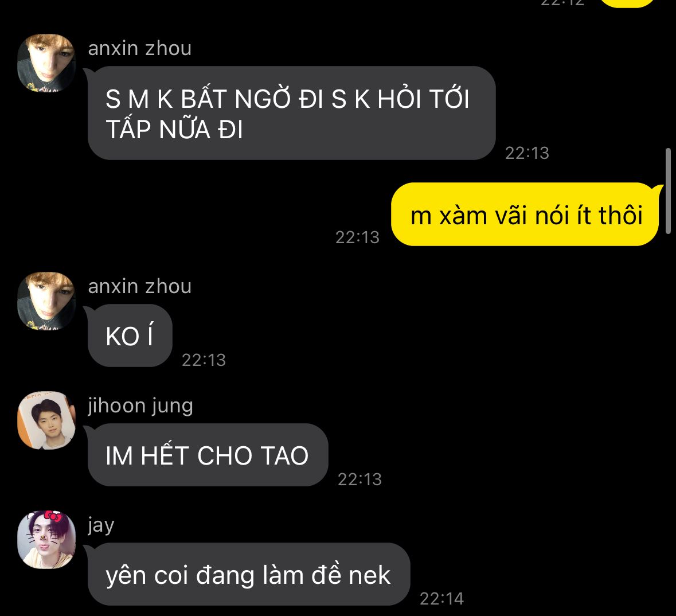This screenshot has width=676, height=616.
Task: Tap the timestamp beside IM HẾT CHO TAO
Action: tap(360, 479)
